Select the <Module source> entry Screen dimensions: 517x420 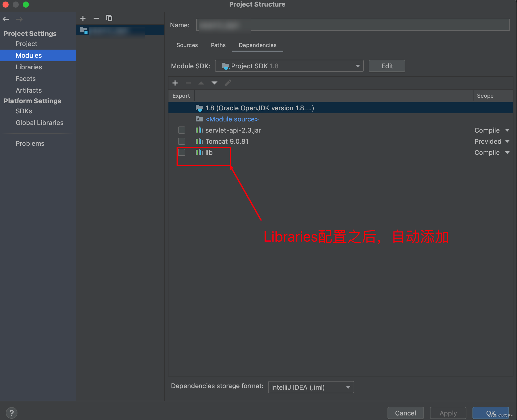coord(340,119)
